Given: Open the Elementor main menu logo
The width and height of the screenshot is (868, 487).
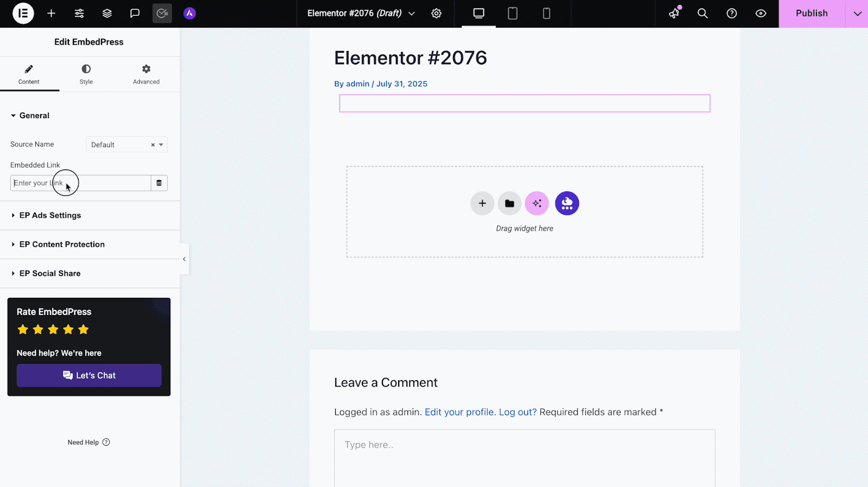Looking at the screenshot, I should (x=23, y=13).
